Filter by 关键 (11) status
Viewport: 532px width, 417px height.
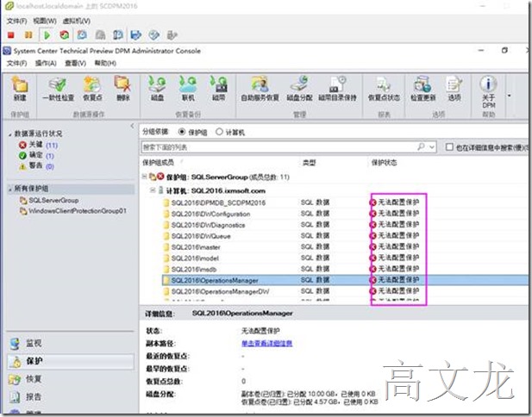click(38, 145)
